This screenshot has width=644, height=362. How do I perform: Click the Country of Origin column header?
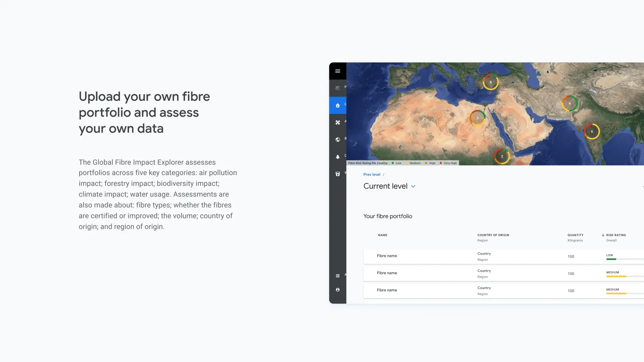tap(493, 235)
